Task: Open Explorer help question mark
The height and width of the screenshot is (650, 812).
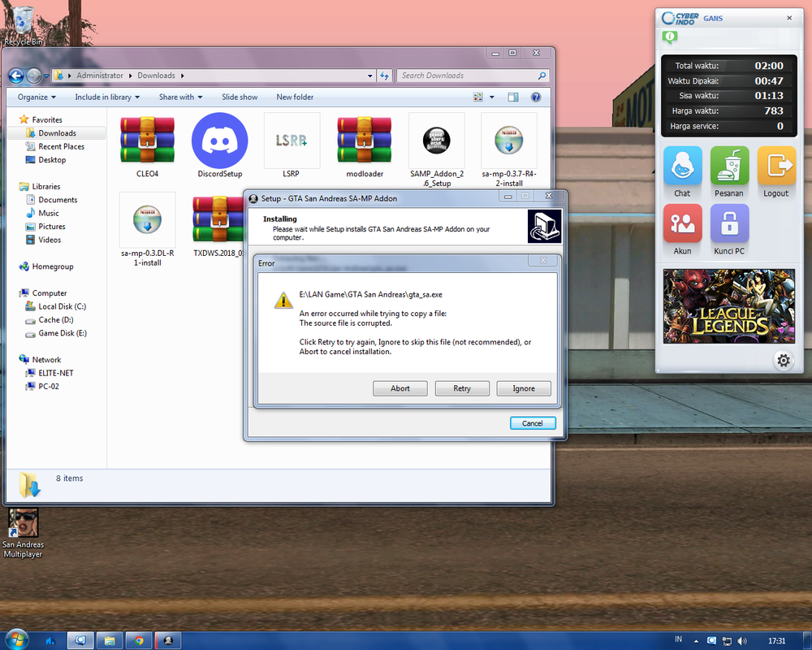Action: click(536, 97)
